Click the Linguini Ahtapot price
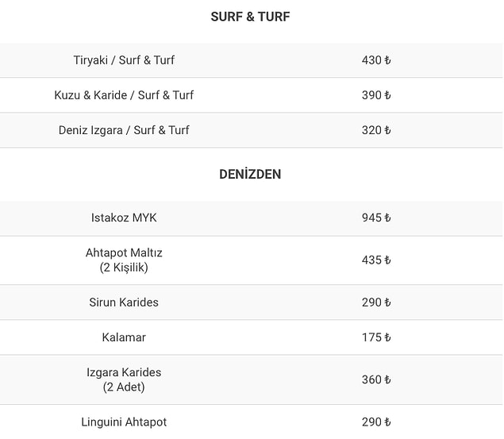 pos(376,422)
